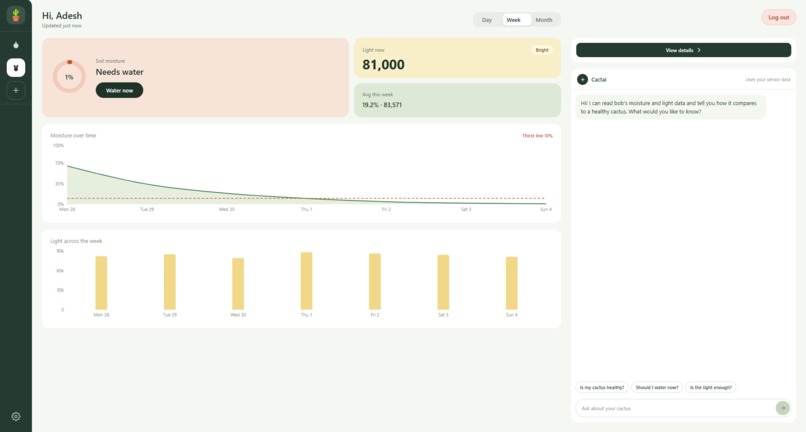Select the Mon 28 light bar

click(101, 283)
